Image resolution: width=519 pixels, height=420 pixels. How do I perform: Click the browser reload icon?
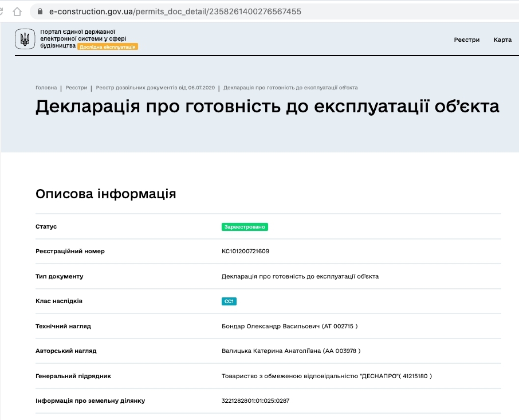tap(1, 11)
